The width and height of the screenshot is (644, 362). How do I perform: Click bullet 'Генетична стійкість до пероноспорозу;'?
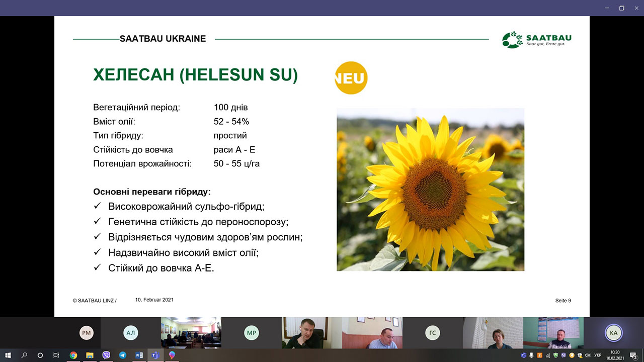(x=198, y=222)
